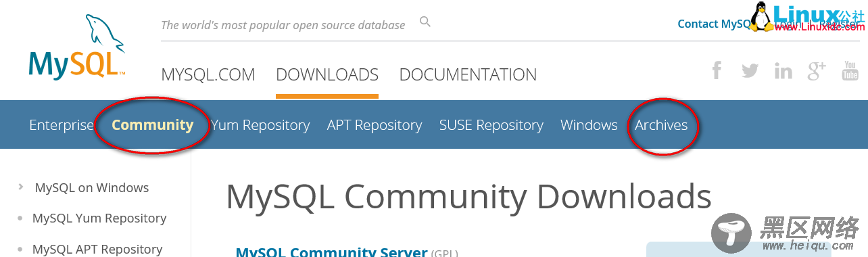Open MySQL APT Repository sidebar link
The image size is (868, 257).
pos(97,249)
